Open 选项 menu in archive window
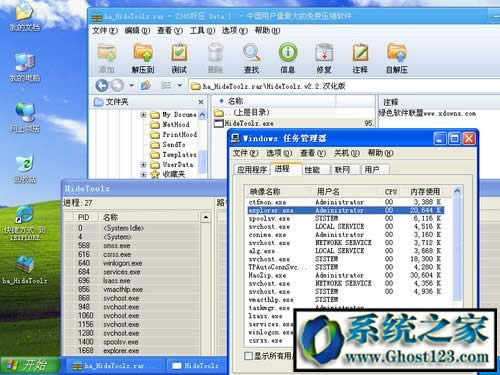This screenshot has height=375, width=500. pyautogui.click(x=235, y=31)
